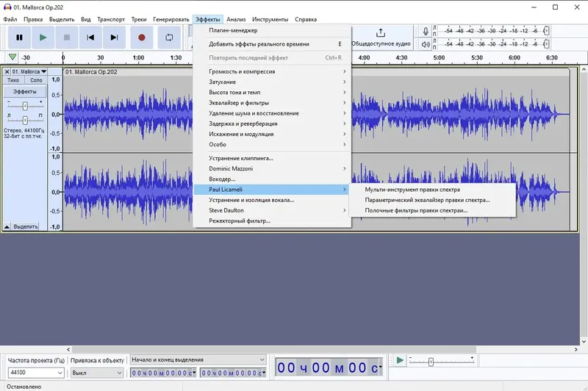The width and height of the screenshot is (588, 391).
Task: Skip to start of the track
Action: point(90,37)
